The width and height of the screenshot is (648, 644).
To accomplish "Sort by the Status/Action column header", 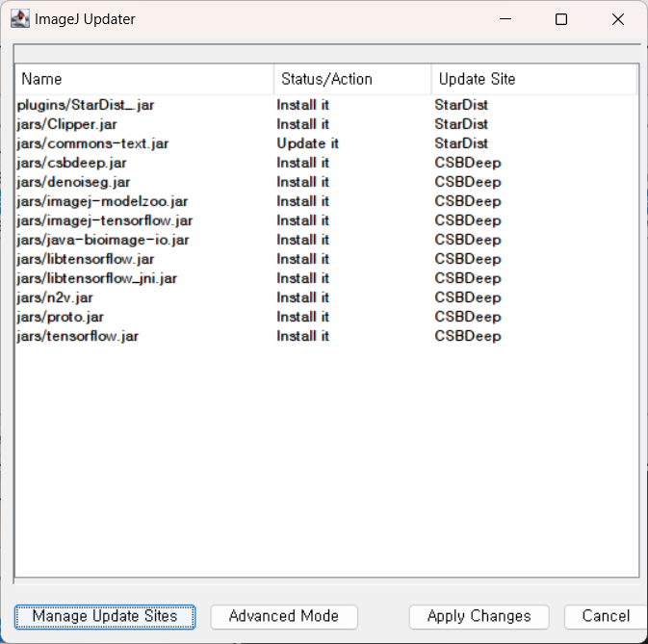I will [352, 79].
